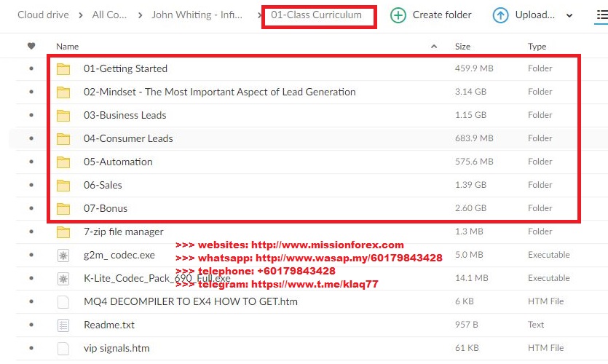Toggle favorite dot on 02-Mindset row
Image resolution: width=608 pixels, height=364 pixels.
(x=31, y=92)
